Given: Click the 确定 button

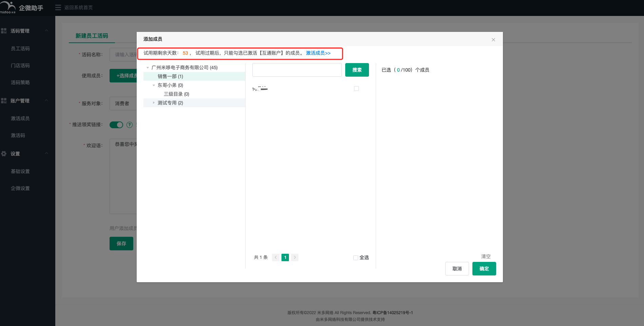Looking at the screenshot, I should click(x=484, y=269).
